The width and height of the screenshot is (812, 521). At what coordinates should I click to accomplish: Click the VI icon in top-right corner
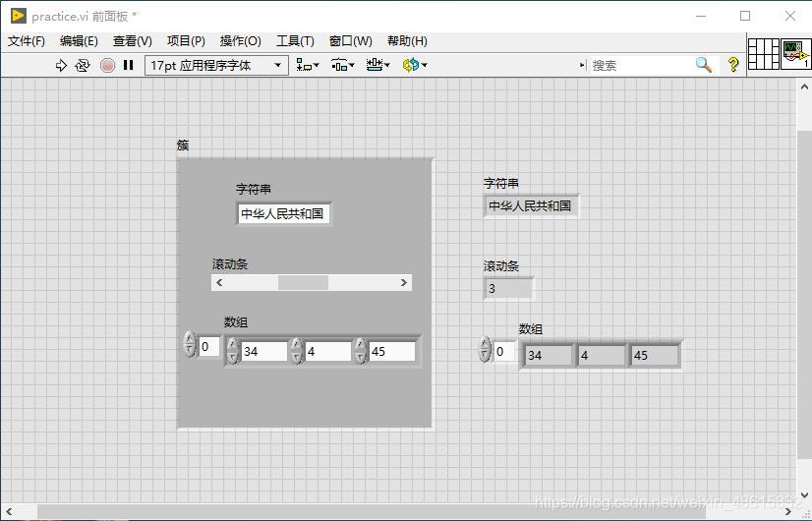coord(796,53)
